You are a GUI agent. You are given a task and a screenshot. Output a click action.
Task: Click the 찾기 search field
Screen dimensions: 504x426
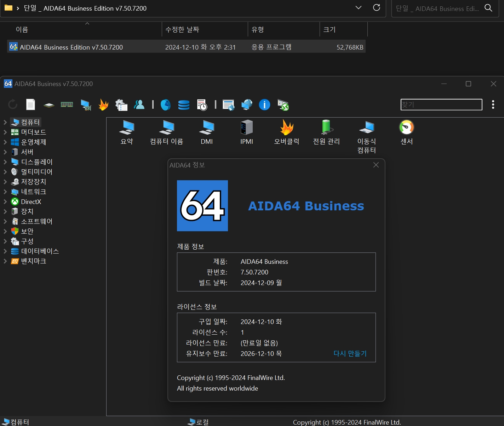[x=441, y=104]
